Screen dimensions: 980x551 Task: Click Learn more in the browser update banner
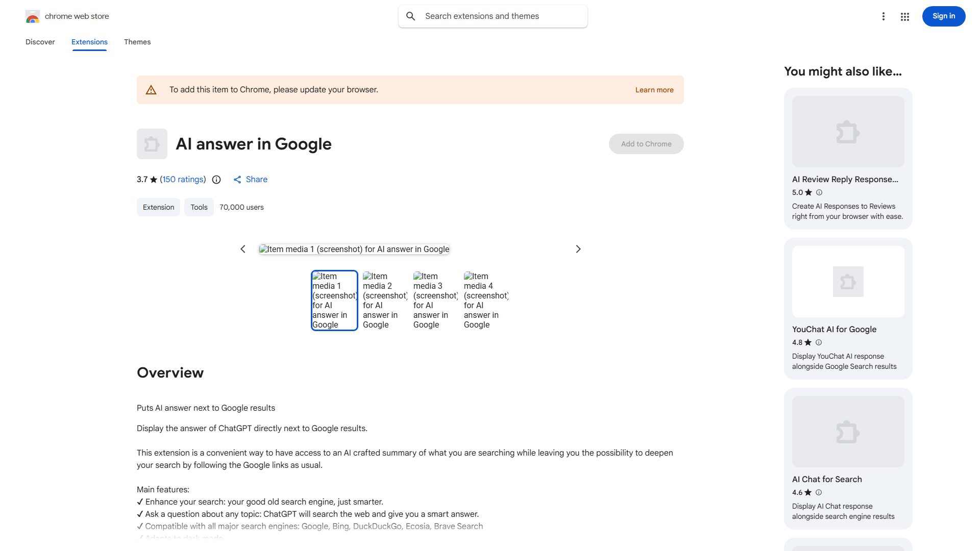tap(654, 89)
